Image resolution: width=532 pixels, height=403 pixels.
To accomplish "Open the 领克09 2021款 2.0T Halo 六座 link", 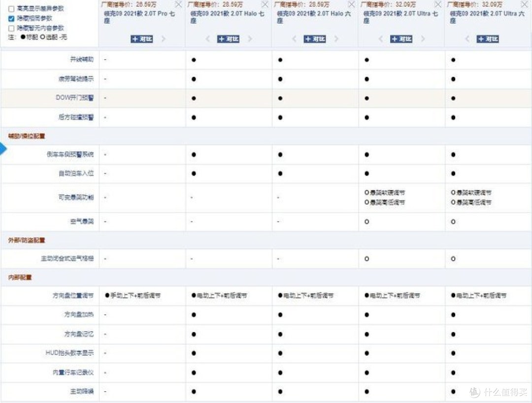I will point(314,17).
